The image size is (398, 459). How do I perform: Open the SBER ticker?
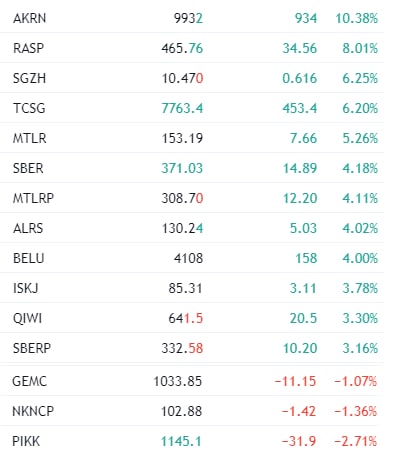click(28, 168)
